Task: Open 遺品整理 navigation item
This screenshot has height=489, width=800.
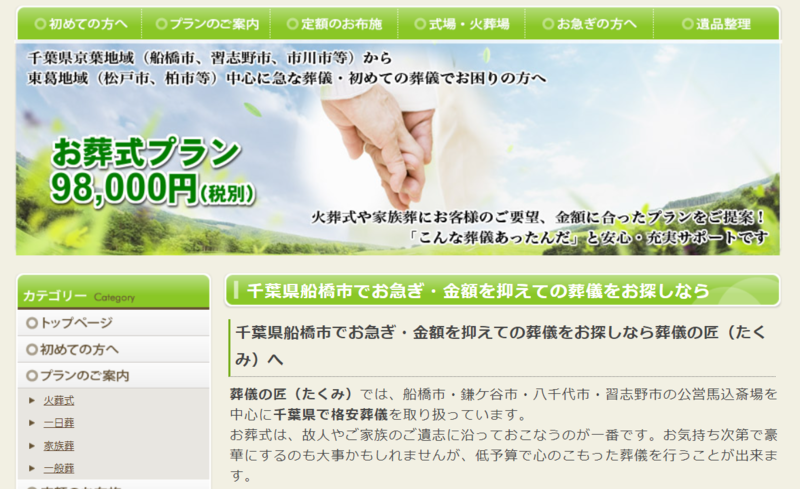Action: [x=716, y=23]
